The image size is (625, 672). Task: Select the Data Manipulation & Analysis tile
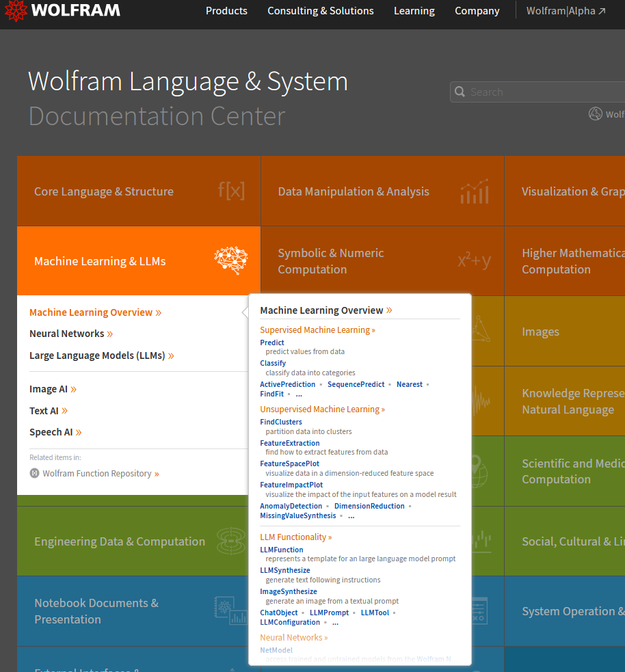pos(382,191)
